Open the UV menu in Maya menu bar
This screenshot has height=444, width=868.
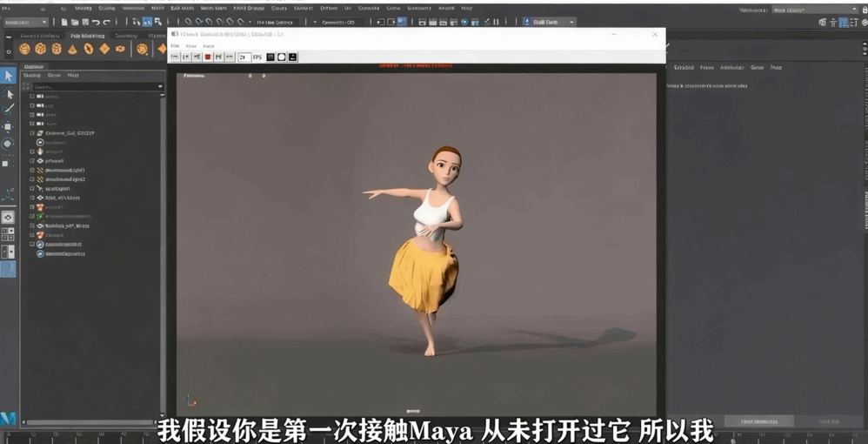pyautogui.click(x=348, y=9)
